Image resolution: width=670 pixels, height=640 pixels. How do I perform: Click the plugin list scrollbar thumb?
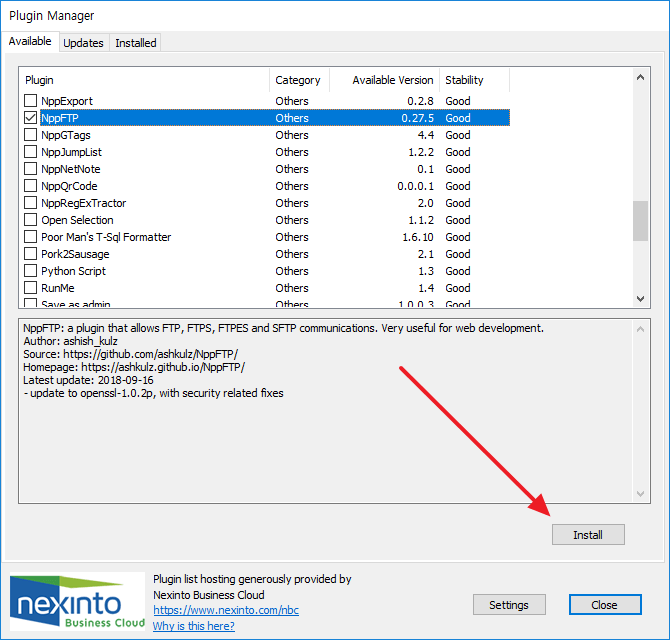click(x=640, y=221)
